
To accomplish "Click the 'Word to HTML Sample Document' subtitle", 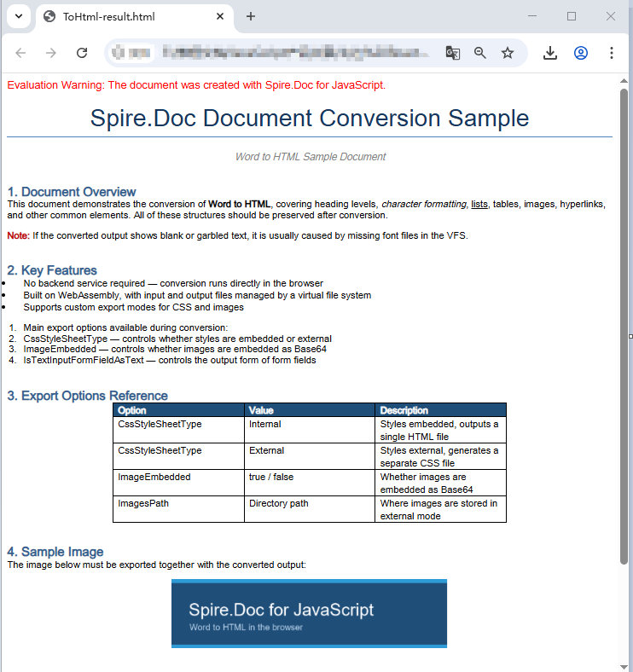I will [x=311, y=157].
